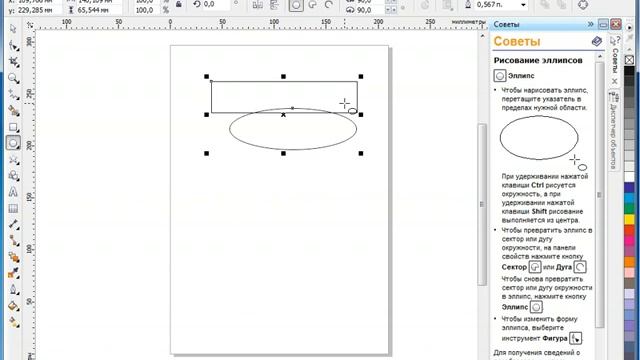The height and width of the screenshot is (360, 640).
Task: Select the Interactive Fill tool
Action: [13, 323]
